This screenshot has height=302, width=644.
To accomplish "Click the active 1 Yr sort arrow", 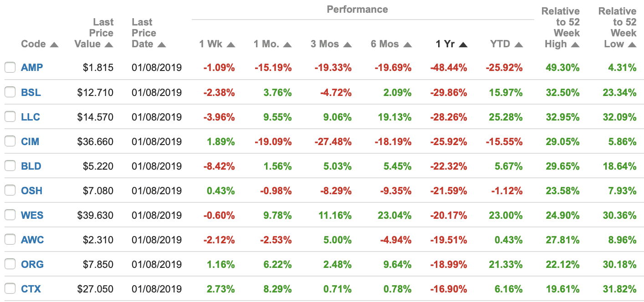I will tap(463, 45).
